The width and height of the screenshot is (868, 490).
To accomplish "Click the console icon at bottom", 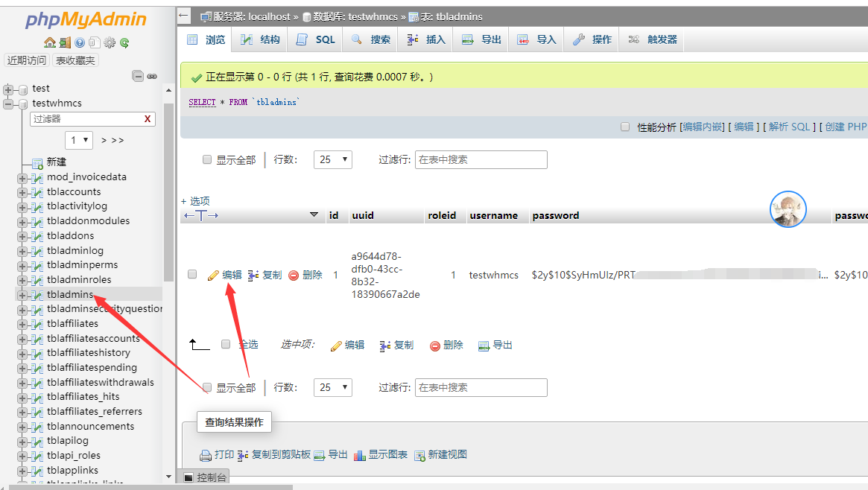I will click(x=189, y=477).
